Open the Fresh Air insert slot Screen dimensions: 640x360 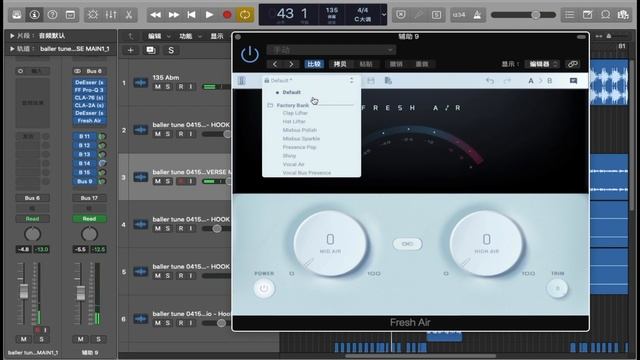click(89, 121)
